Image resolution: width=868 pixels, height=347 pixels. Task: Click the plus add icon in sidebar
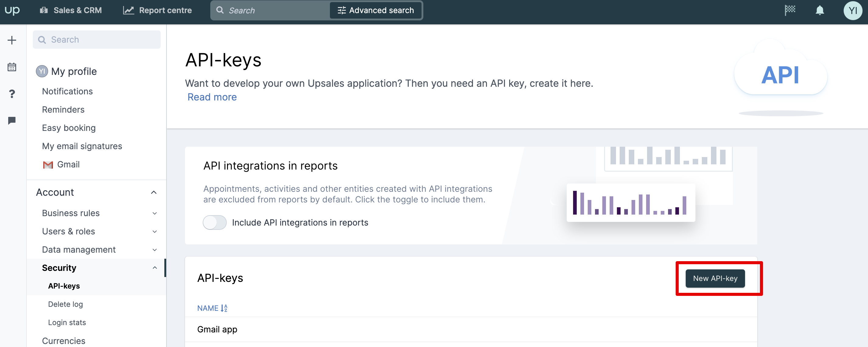coord(12,40)
